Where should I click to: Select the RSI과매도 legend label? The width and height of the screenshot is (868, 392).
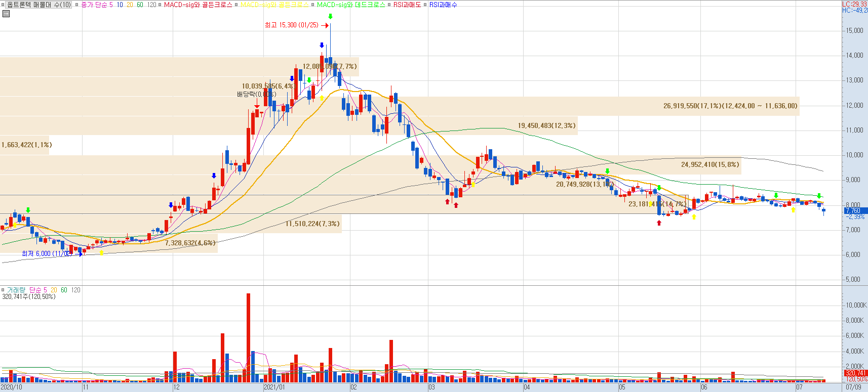click(407, 5)
